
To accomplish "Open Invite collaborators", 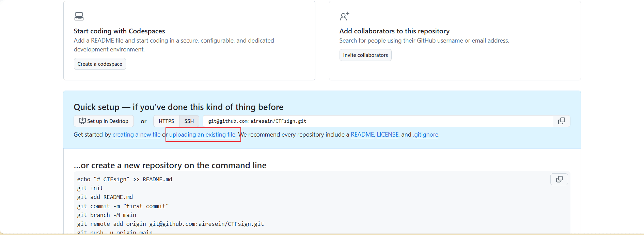I will tap(365, 55).
